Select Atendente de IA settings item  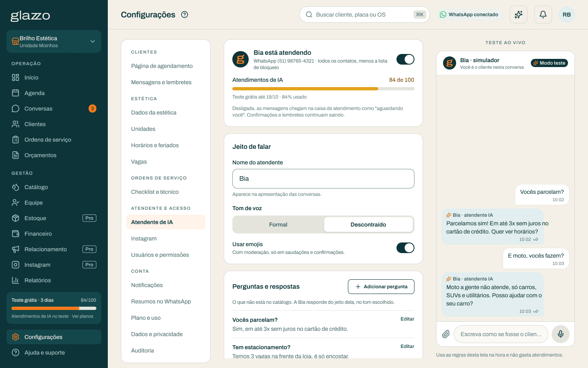click(x=166, y=222)
